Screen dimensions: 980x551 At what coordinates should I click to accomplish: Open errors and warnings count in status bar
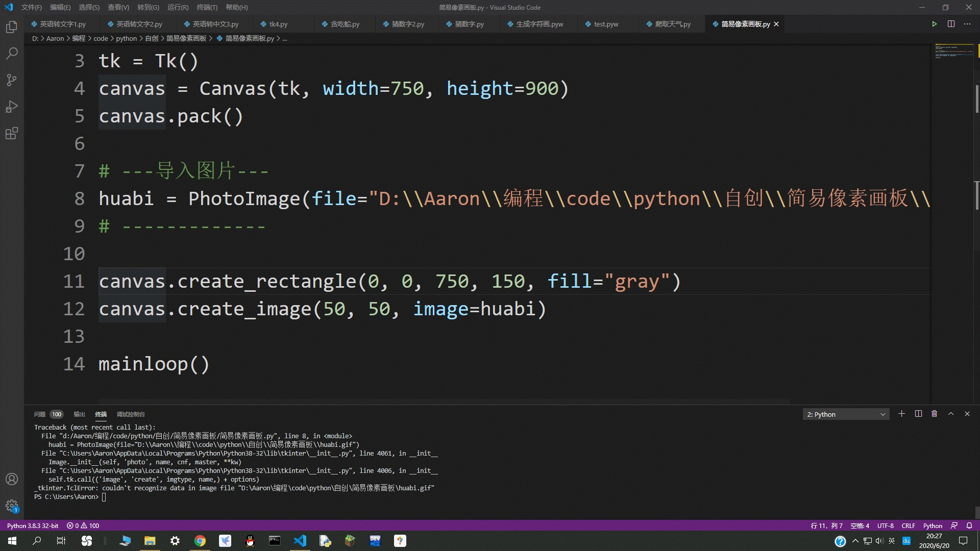pyautogui.click(x=83, y=525)
